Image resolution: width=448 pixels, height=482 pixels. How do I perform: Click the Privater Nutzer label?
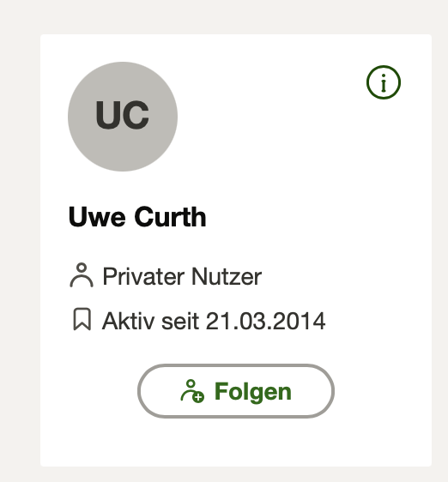coord(182,276)
